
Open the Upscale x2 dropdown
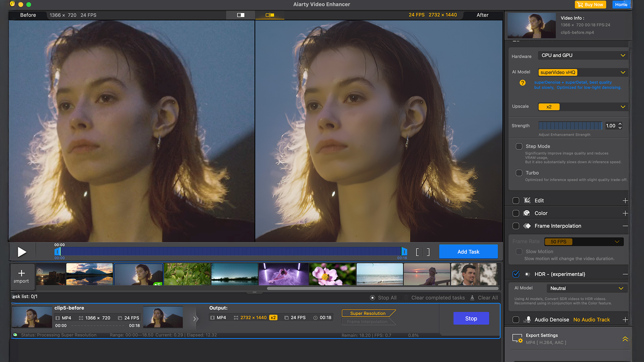[x=583, y=107]
